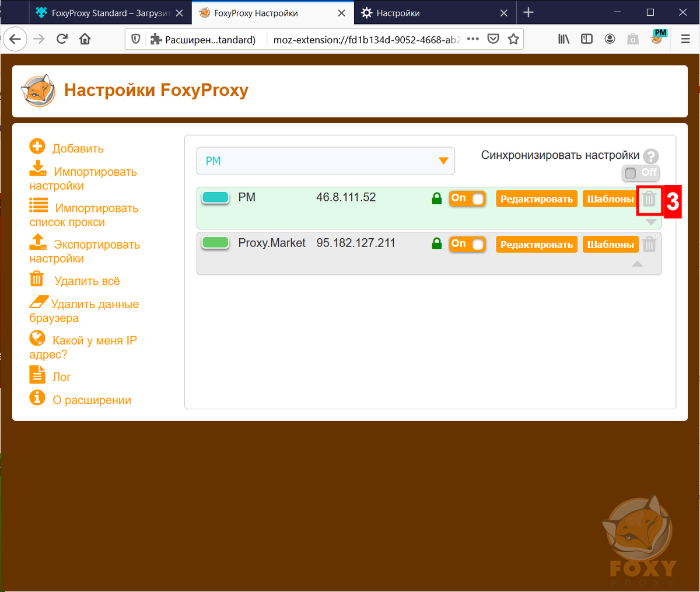
Task: Click the Import settings download icon
Action: 38,168
